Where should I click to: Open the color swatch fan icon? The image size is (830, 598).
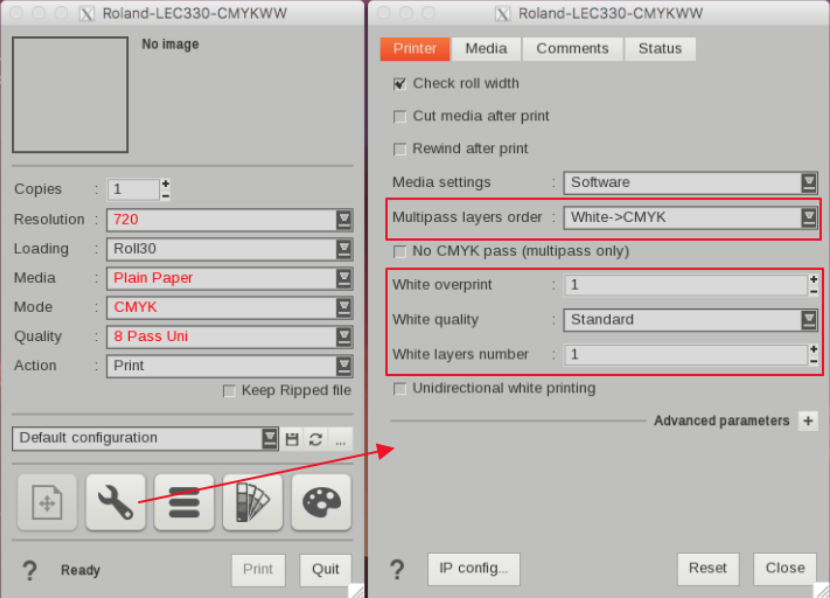tap(252, 502)
